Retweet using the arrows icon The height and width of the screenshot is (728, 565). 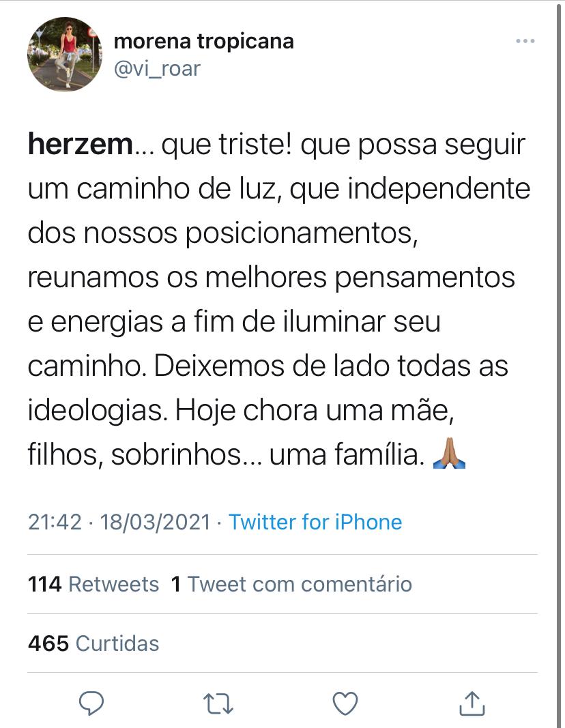point(218,703)
